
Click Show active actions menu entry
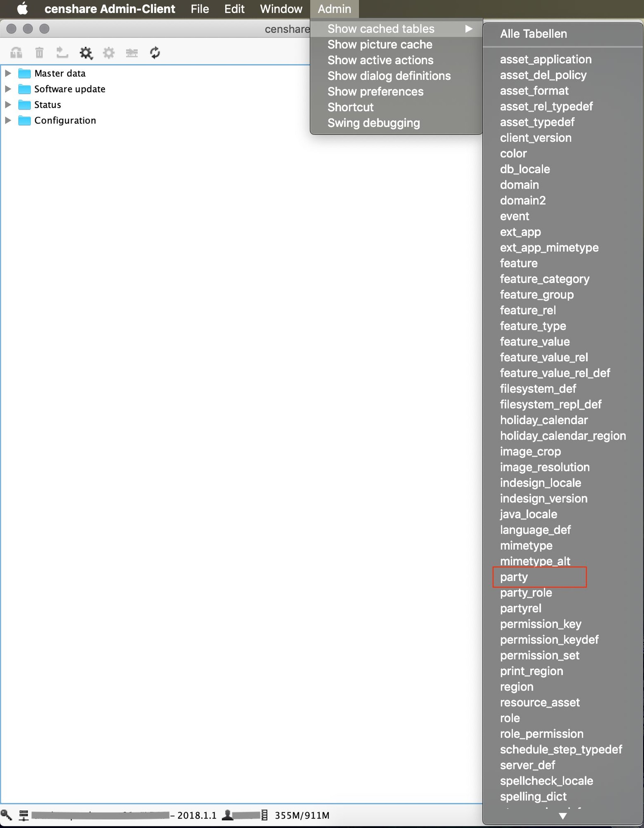point(380,60)
